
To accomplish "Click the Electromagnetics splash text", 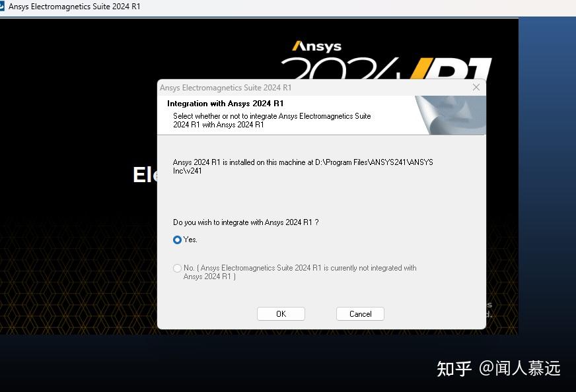I will click(141, 175).
